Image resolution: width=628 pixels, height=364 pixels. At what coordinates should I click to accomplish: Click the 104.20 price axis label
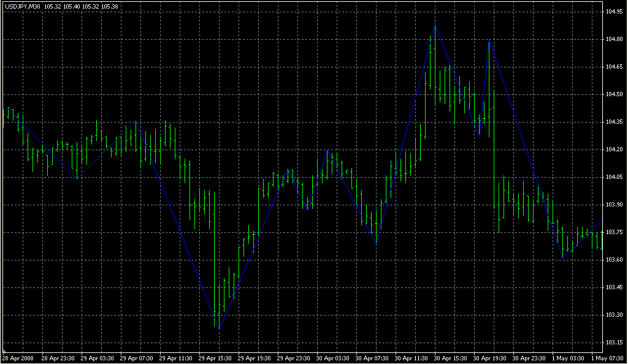(615, 150)
